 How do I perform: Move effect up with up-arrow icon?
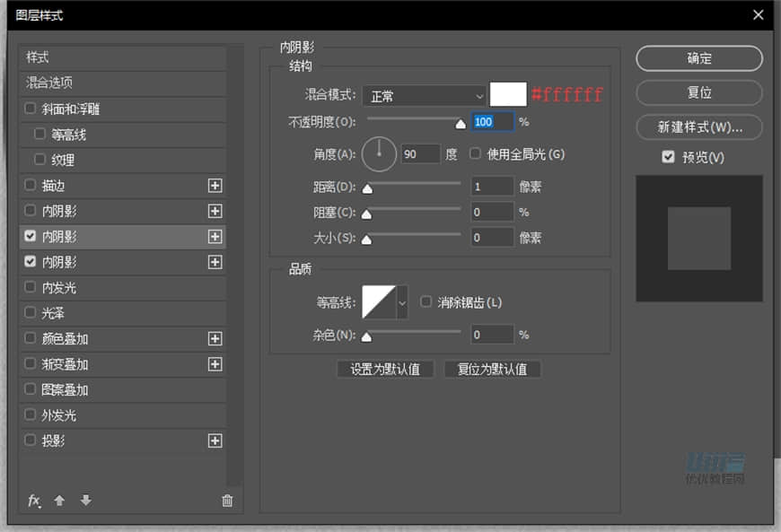(59, 501)
